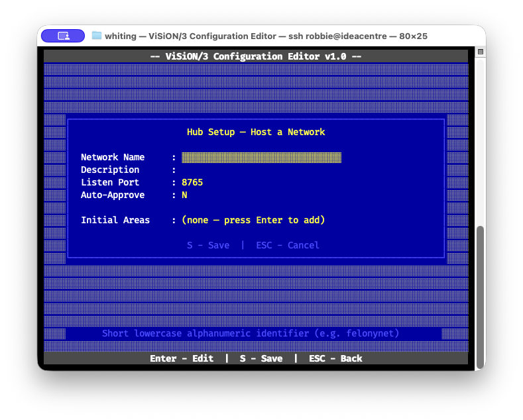Image resolution: width=523 pixels, height=420 pixels.
Task: Choose S - Save in the bottom bar
Action: pyautogui.click(x=261, y=358)
